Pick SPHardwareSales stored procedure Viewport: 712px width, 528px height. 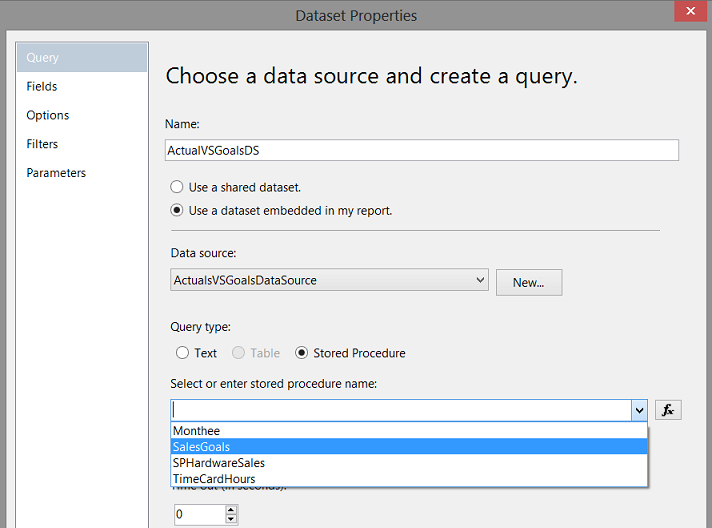218,463
